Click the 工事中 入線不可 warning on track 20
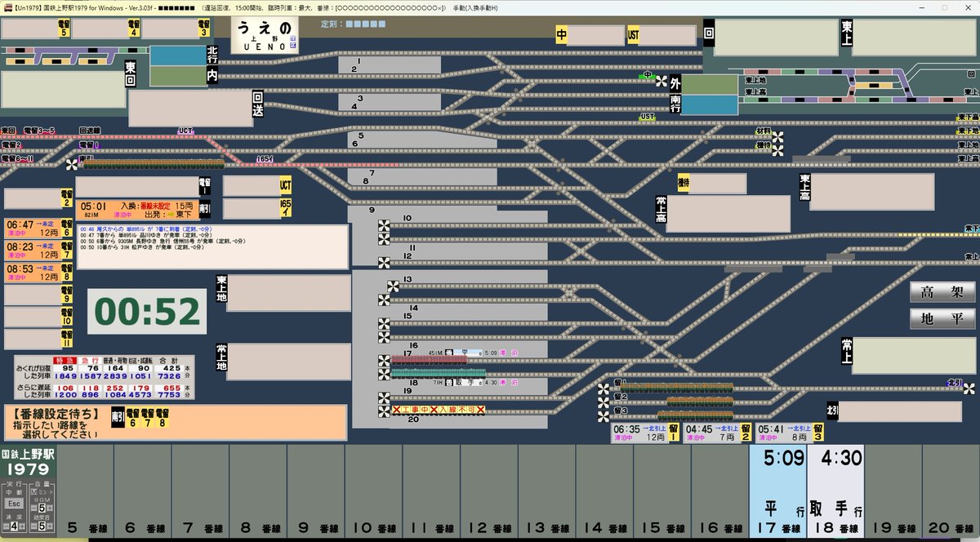Viewport: 980px width, 542px height. coord(439,410)
